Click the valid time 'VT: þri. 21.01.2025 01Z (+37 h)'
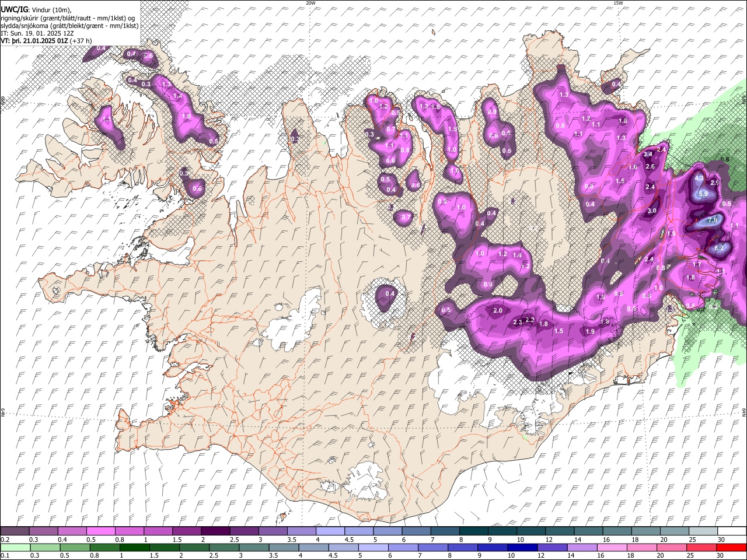The width and height of the screenshot is (747, 560). [46, 41]
